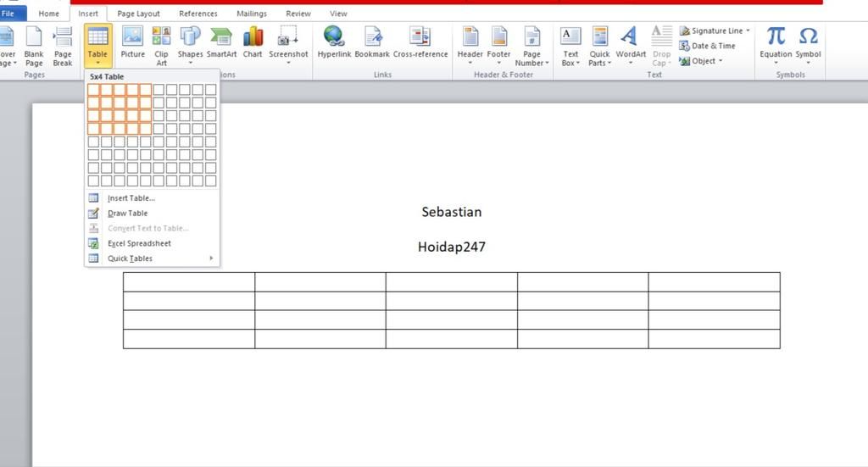Viewport: 868px width, 467px height.
Task: Select the Insert tab
Action: [x=88, y=14]
